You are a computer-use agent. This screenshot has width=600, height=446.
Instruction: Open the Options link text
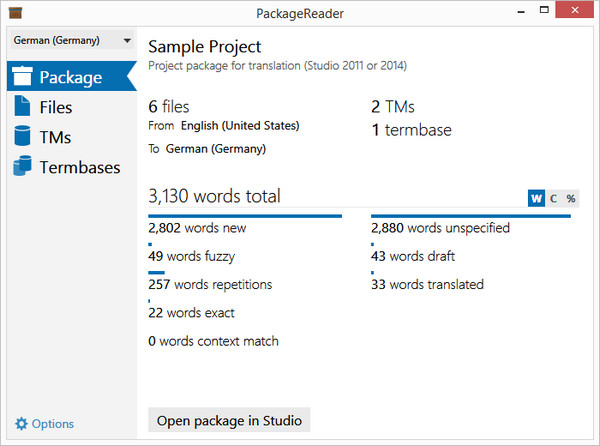point(53,424)
